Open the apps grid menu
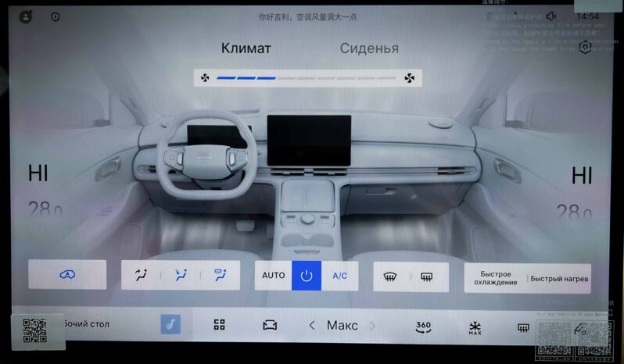The width and height of the screenshot is (624, 364). pos(219,325)
